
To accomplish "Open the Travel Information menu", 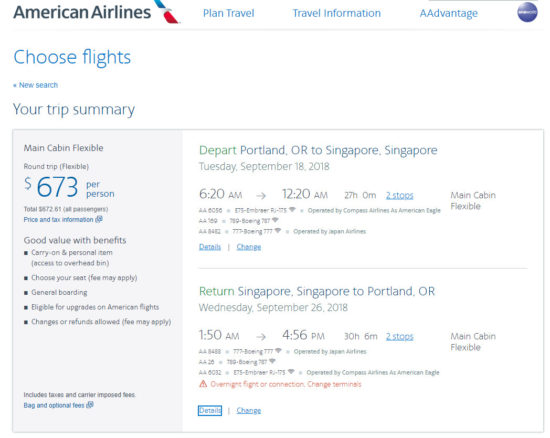I will click(x=337, y=13).
